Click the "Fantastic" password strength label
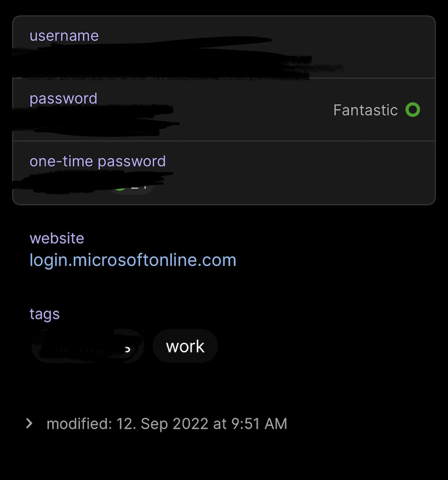This screenshot has width=448, height=480. click(365, 110)
